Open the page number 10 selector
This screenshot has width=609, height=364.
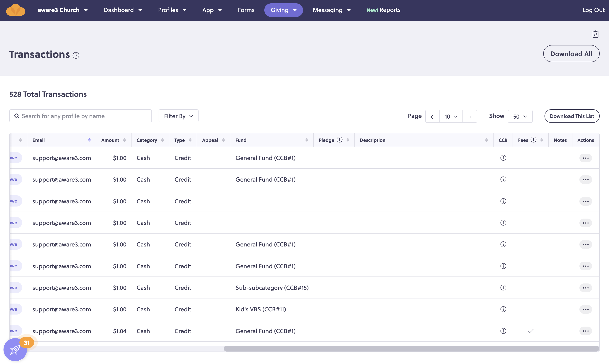point(451,116)
